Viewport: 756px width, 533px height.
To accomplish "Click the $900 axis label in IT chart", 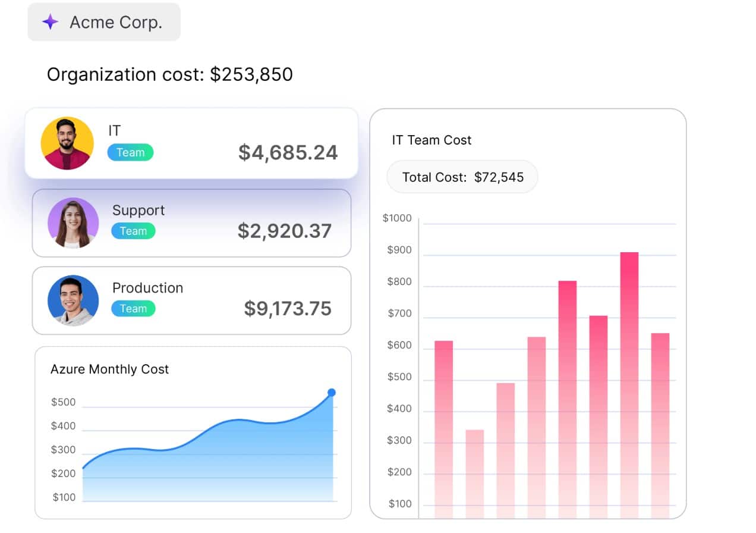I will (399, 250).
